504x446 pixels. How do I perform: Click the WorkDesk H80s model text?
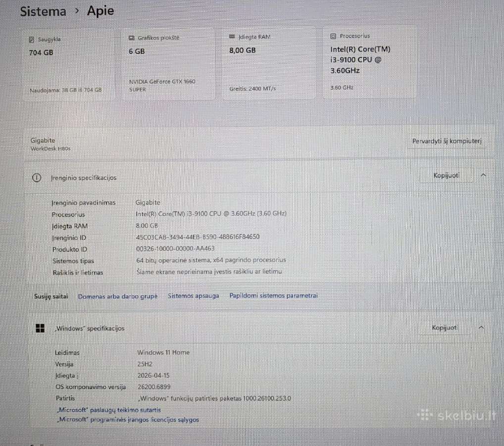click(x=50, y=149)
